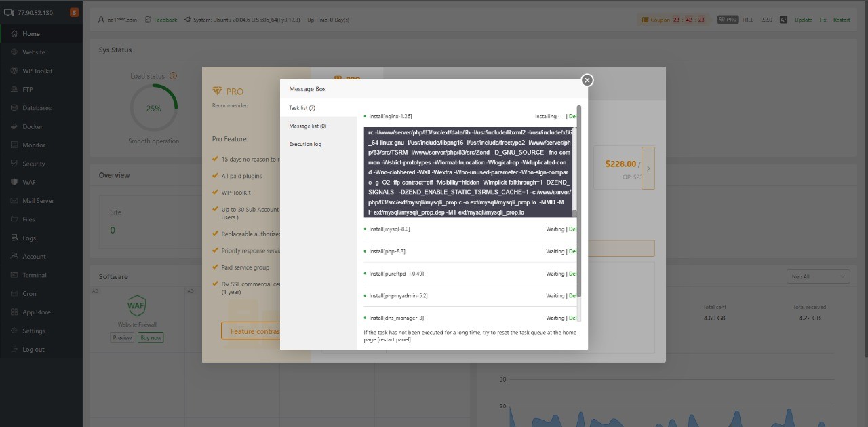Open the Execution log tab
Screen dimensions: 868x427
pyautogui.click(x=305, y=144)
